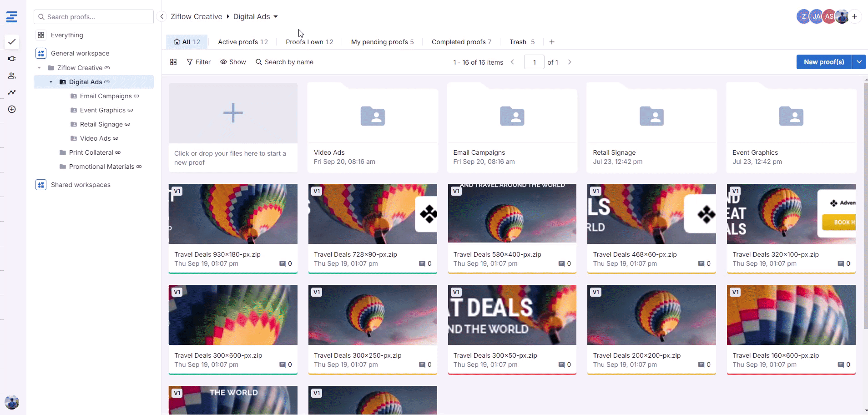Click the drop files upload area
Viewport: 868px width, 415px height.
point(233,127)
